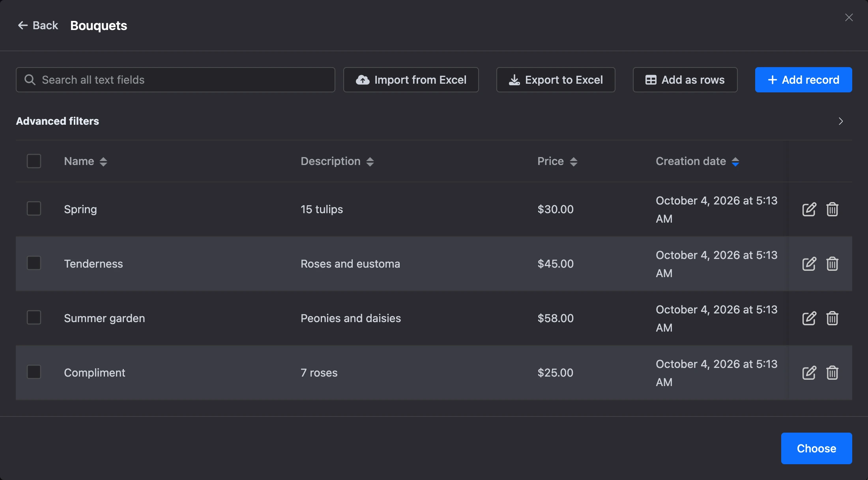Edit the Summer garden record
The width and height of the screenshot is (868, 480).
(x=809, y=318)
